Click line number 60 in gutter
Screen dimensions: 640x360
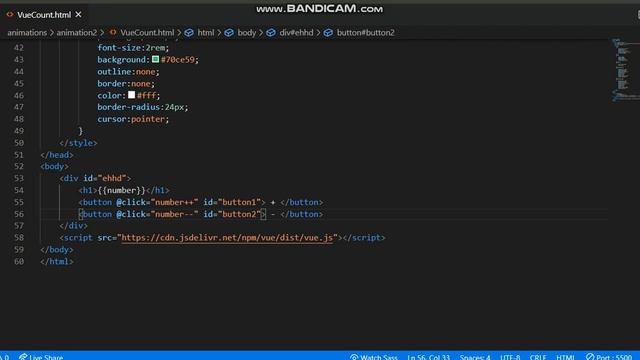tap(19, 261)
